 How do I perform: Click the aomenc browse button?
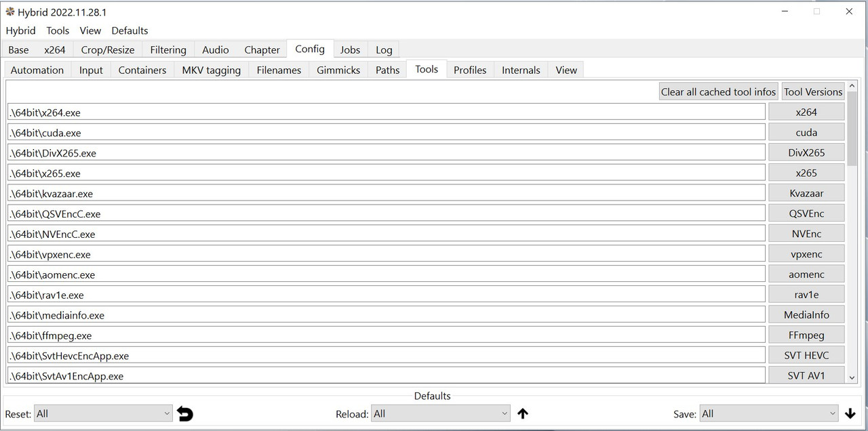[806, 274]
